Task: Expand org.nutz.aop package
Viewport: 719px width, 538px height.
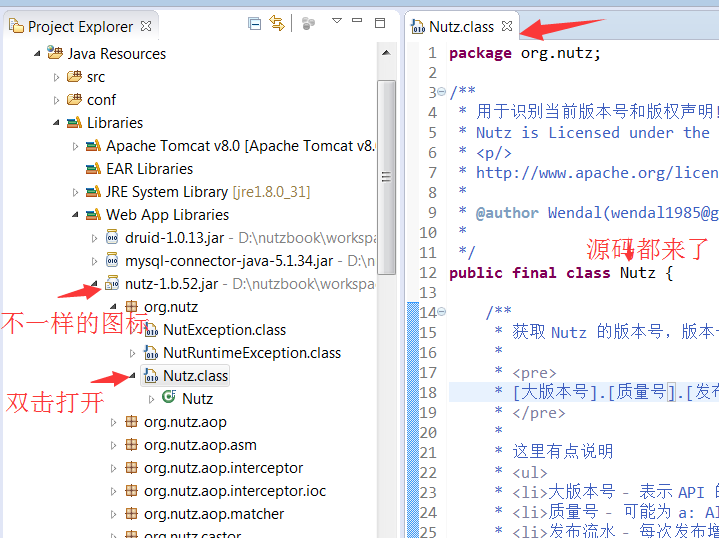Action: [x=114, y=422]
